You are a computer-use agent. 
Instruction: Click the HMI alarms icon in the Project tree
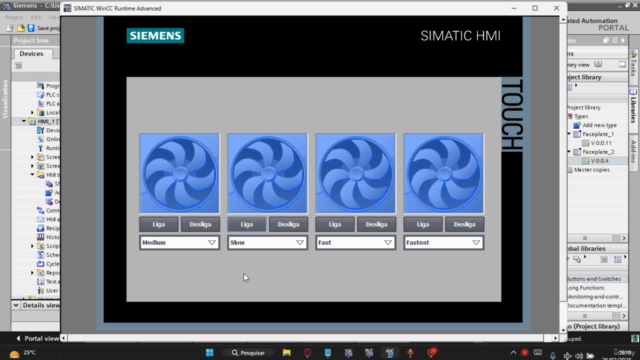pyautogui.click(x=40, y=219)
